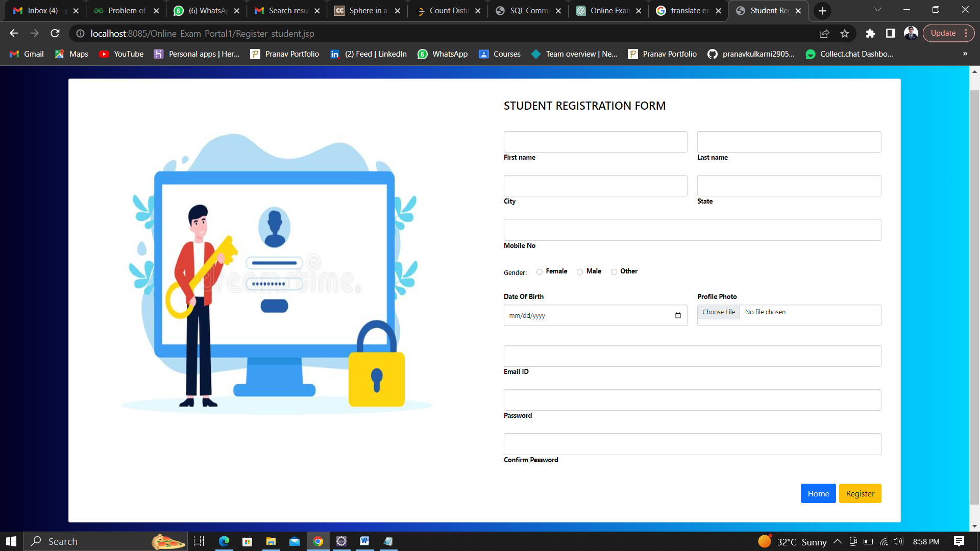Click the blue Home button

click(818, 493)
